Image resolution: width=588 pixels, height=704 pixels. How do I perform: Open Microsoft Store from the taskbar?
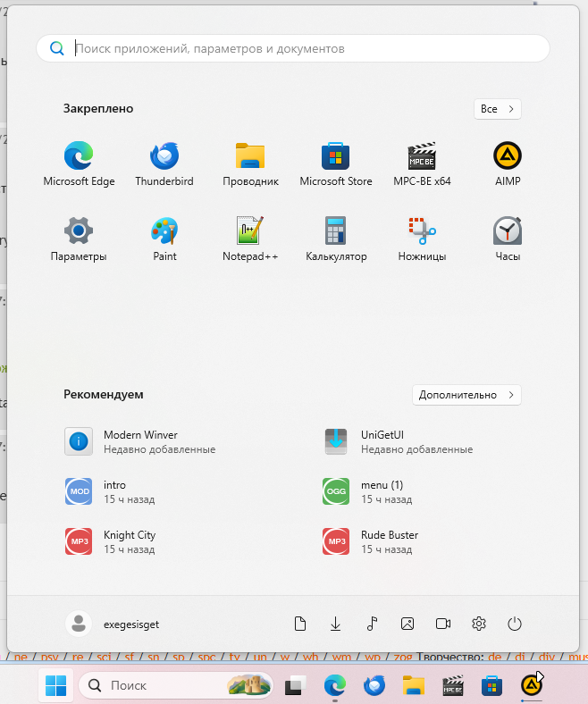click(491, 685)
